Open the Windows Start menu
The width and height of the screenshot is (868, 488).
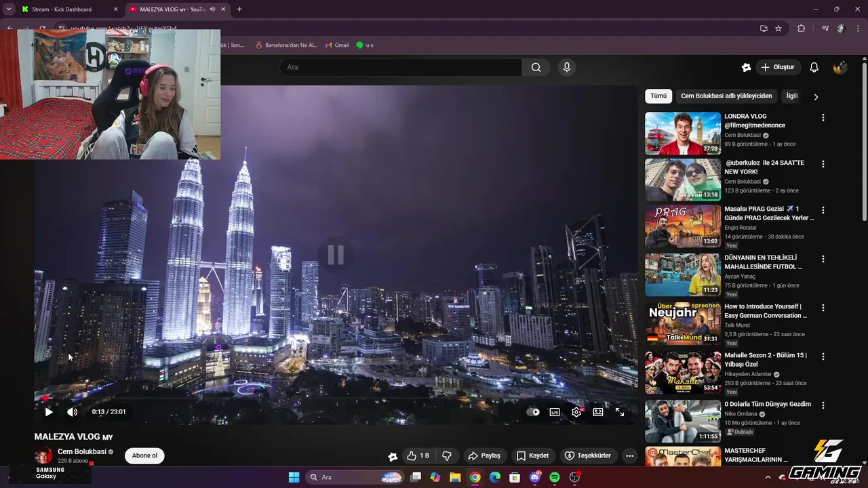[294, 477]
